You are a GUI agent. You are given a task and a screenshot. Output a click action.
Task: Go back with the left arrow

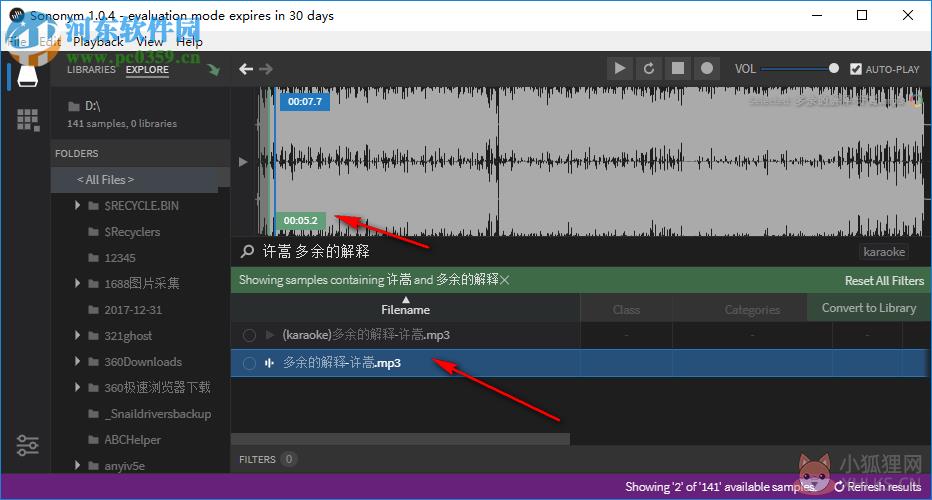pos(245,69)
